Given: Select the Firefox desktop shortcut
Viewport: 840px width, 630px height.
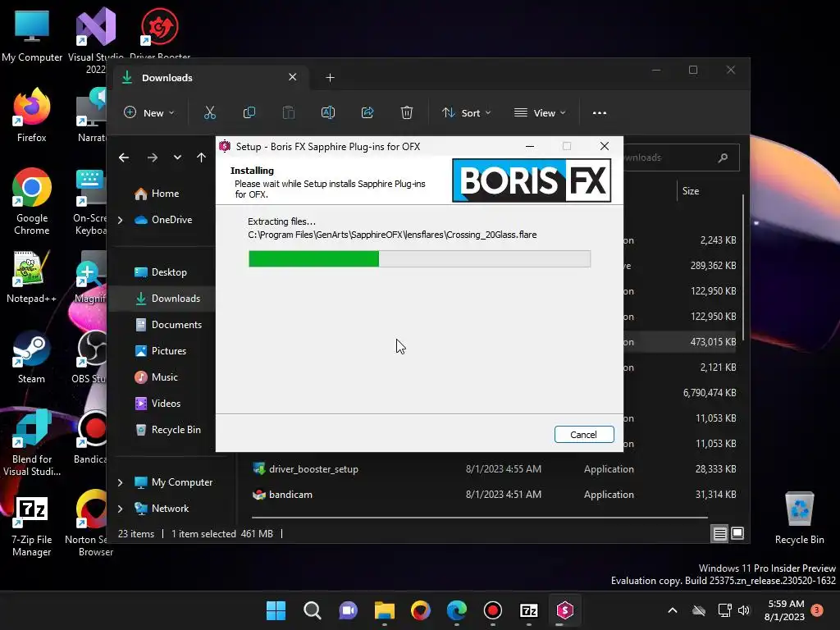Looking at the screenshot, I should (x=32, y=115).
